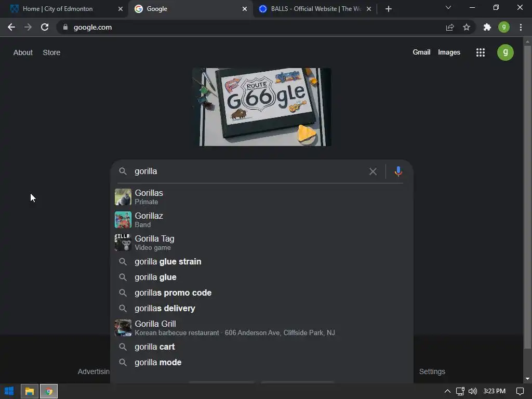
Task: Close the Google tab
Action: [245, 9]
